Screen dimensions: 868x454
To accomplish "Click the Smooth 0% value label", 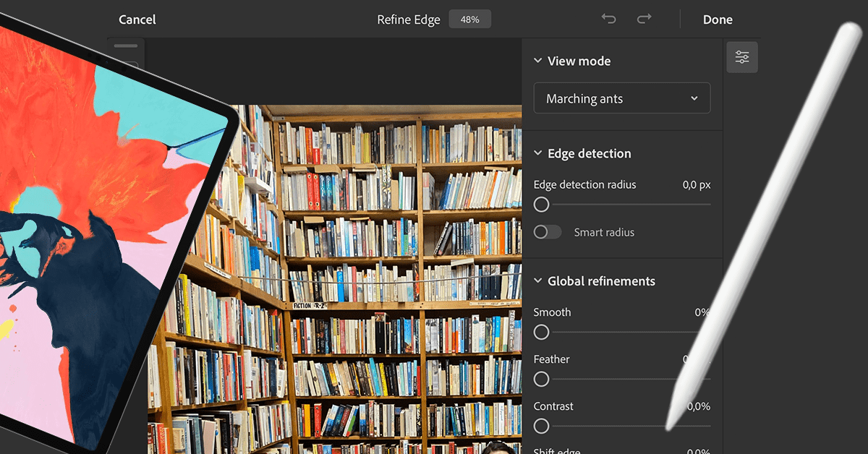I will [x=700, y=312].
